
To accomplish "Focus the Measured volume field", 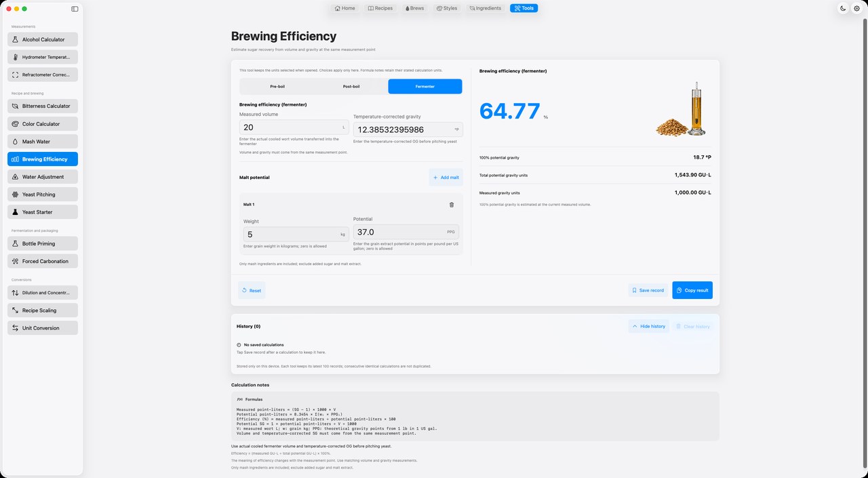I will pyautogui.click(x=294, y=127).
